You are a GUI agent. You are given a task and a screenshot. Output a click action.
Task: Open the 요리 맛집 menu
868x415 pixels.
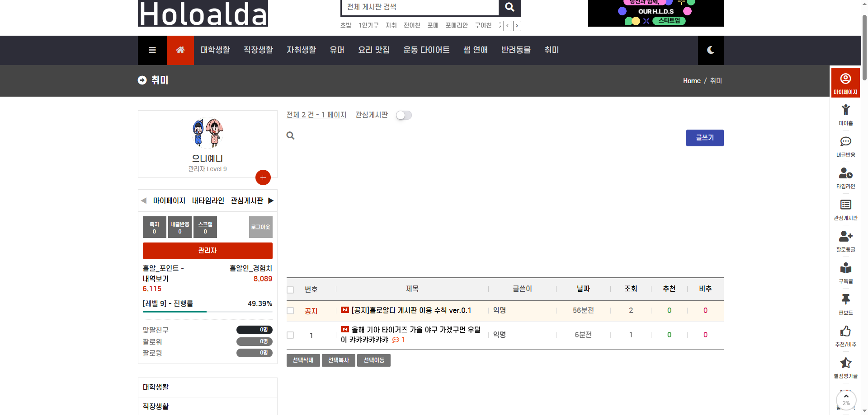(373, 50)
